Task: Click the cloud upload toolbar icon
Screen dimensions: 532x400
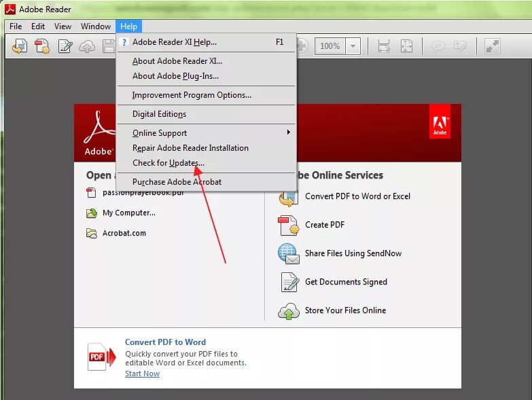Action: pos(87,46)
